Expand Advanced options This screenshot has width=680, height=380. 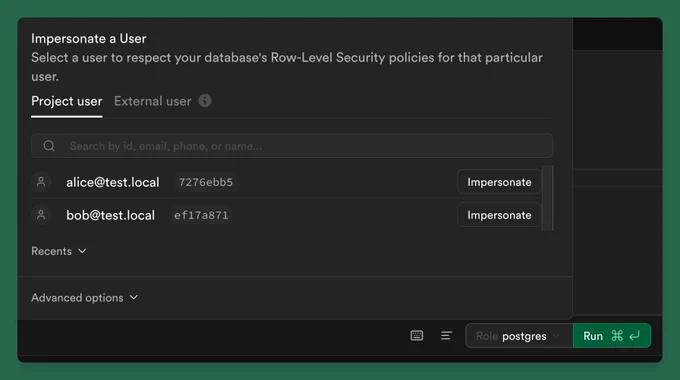(85, 298)
